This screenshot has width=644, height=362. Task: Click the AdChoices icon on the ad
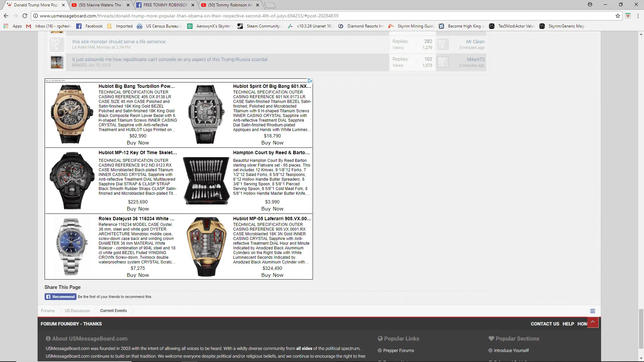[310, 81]
